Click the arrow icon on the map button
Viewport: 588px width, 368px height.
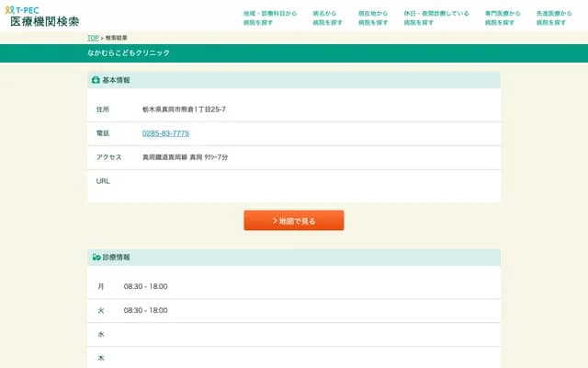click(275, 221)
